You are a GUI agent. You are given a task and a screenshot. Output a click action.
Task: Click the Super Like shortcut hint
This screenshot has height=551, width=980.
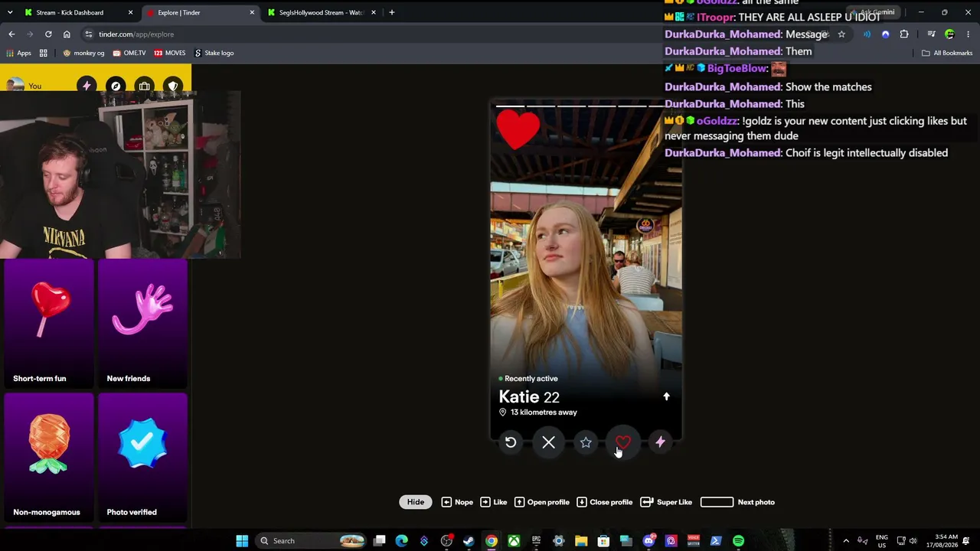(x=666, y=502)
